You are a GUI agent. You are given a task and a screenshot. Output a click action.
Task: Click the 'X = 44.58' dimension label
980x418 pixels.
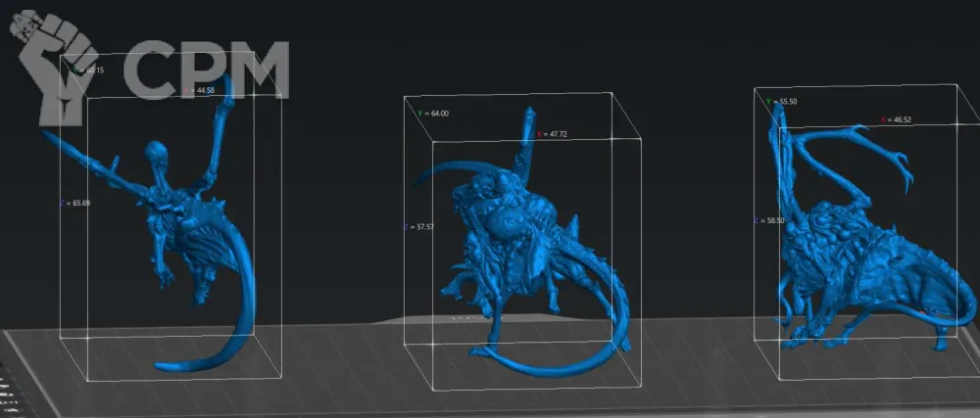point(199,90)
